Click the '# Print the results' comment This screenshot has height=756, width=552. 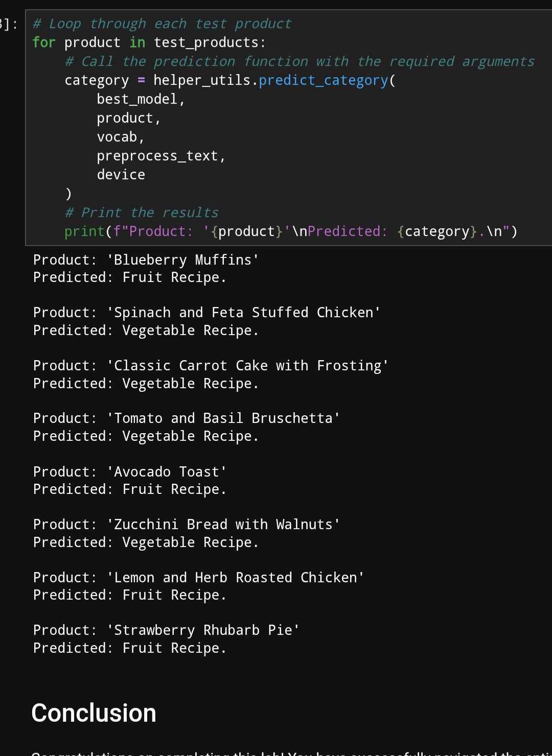[x=142, y=212]
